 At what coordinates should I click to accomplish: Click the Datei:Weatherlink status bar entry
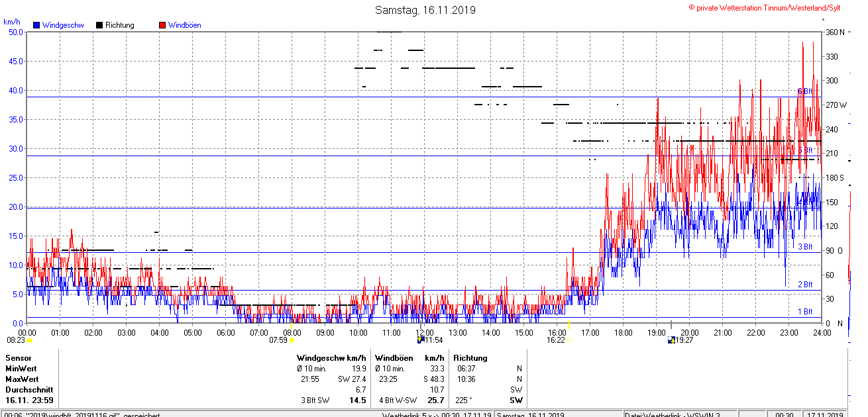point(673,414)
